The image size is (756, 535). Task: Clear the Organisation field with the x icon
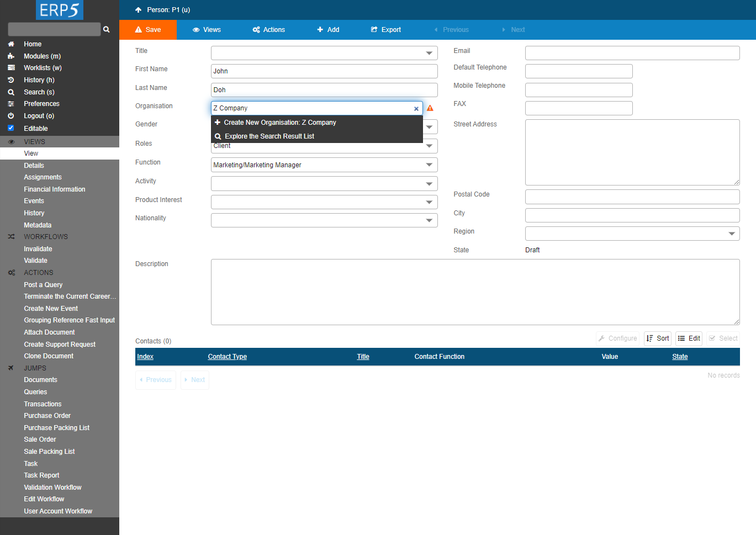click(x=416, y=109)
